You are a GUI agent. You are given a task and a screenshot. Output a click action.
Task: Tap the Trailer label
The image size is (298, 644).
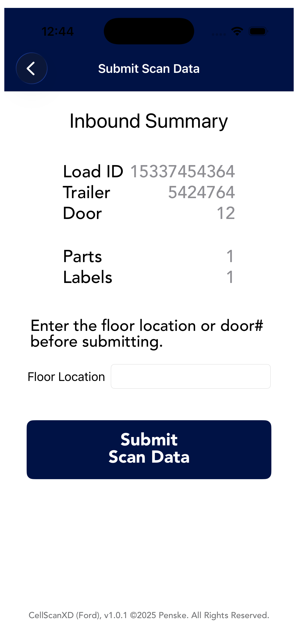[87, 192]
